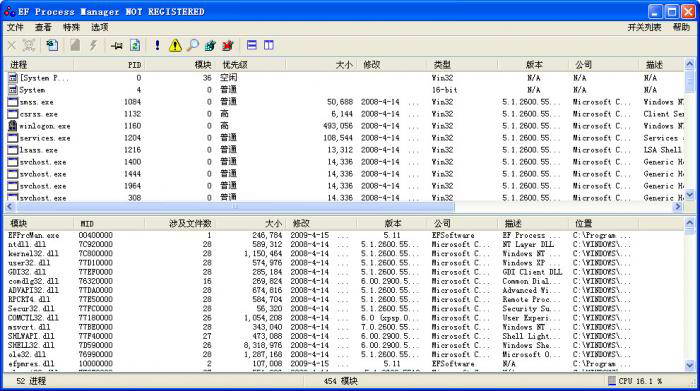Select the GDI32.dll module row
Screen dimensions: 700x391
point(344,272)
